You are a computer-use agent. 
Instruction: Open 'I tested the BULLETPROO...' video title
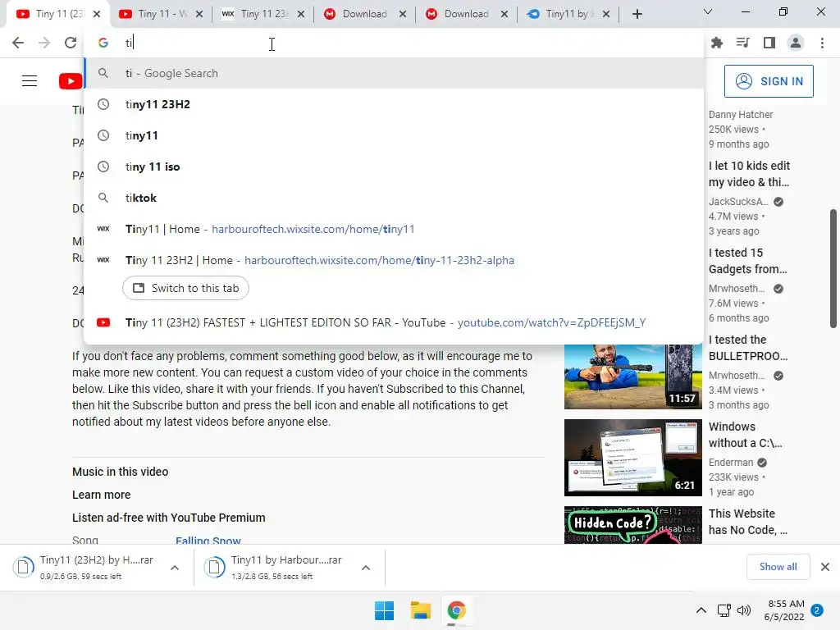coord(748,348)
